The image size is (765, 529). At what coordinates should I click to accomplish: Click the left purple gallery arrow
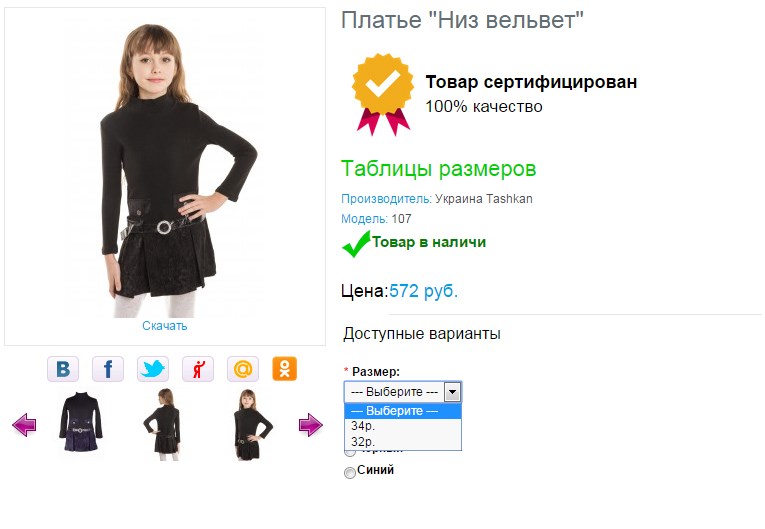[24, 426]
